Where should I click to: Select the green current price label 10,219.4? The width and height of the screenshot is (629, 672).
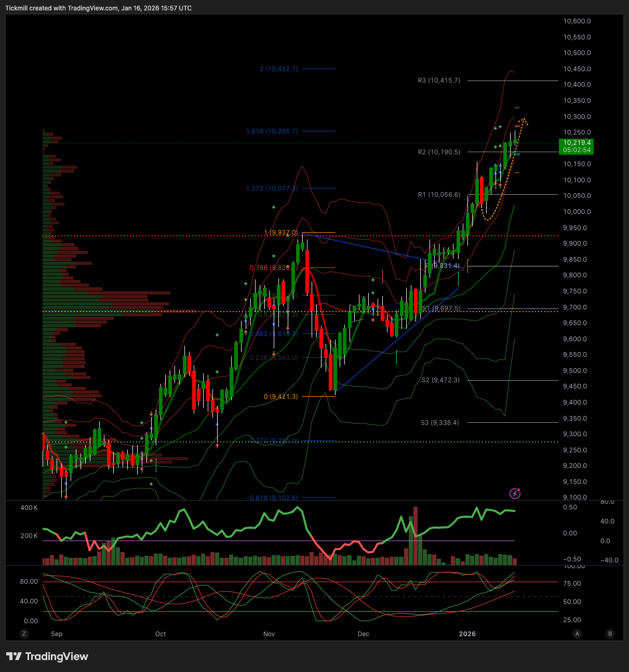point(577,143)
